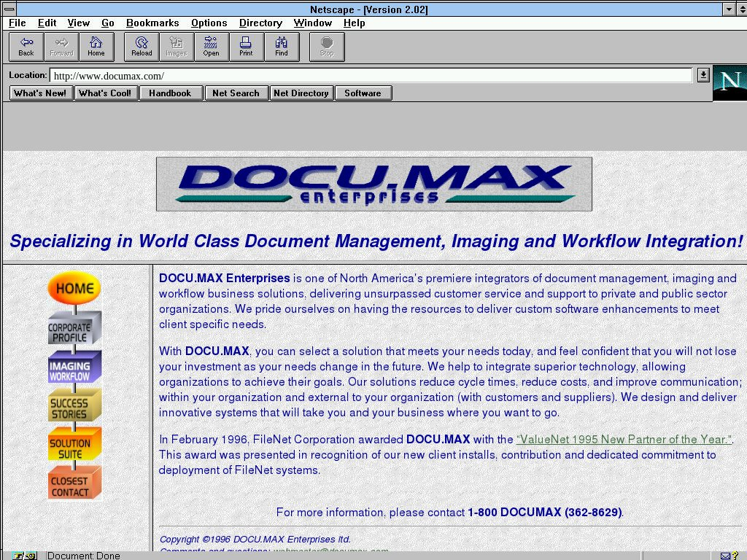Open Find using the binoculars icon
The image size is (747, 560).
tap(282, 47)
